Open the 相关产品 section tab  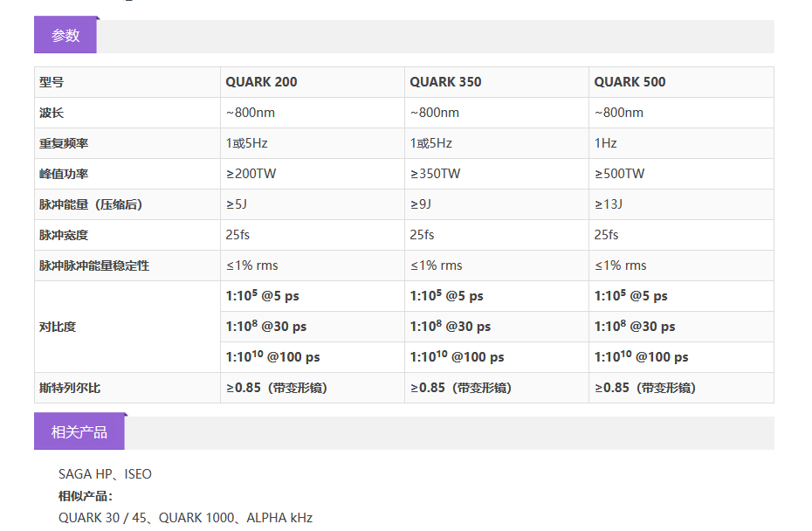(x=79, y=432)
